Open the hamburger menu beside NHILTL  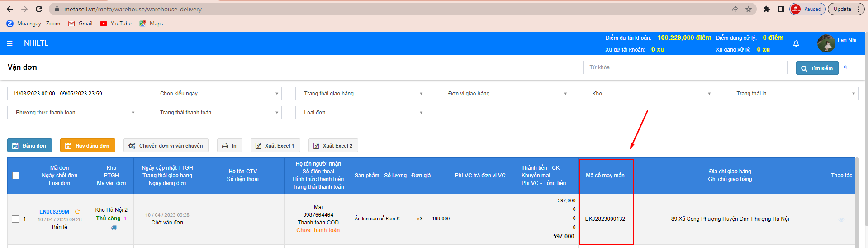click(9, 43)
